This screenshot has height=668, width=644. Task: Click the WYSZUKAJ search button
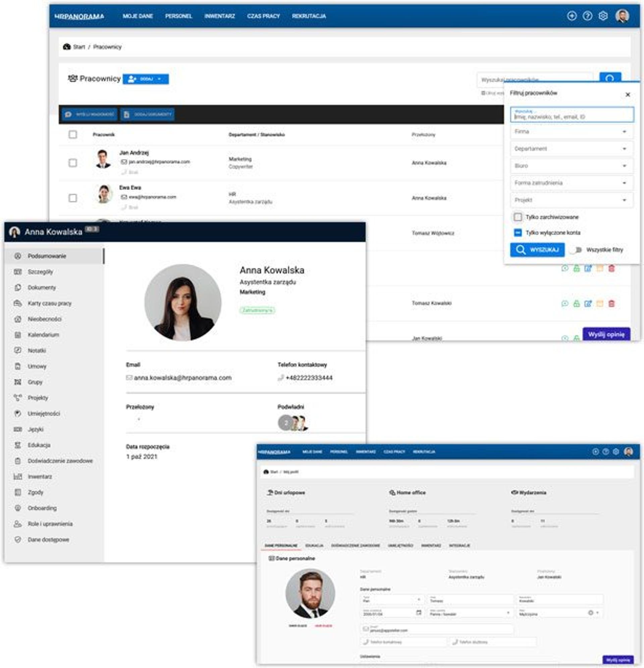(537, 250)
